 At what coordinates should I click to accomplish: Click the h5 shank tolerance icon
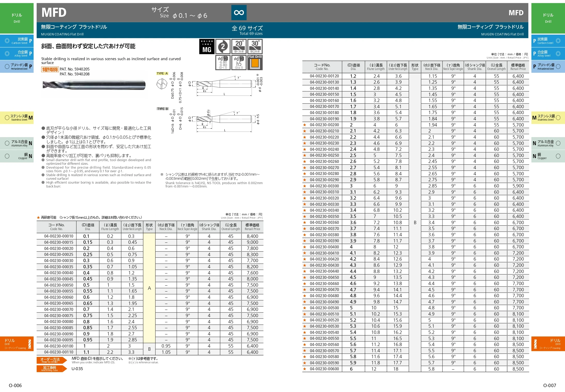click(x=239, y=63)
